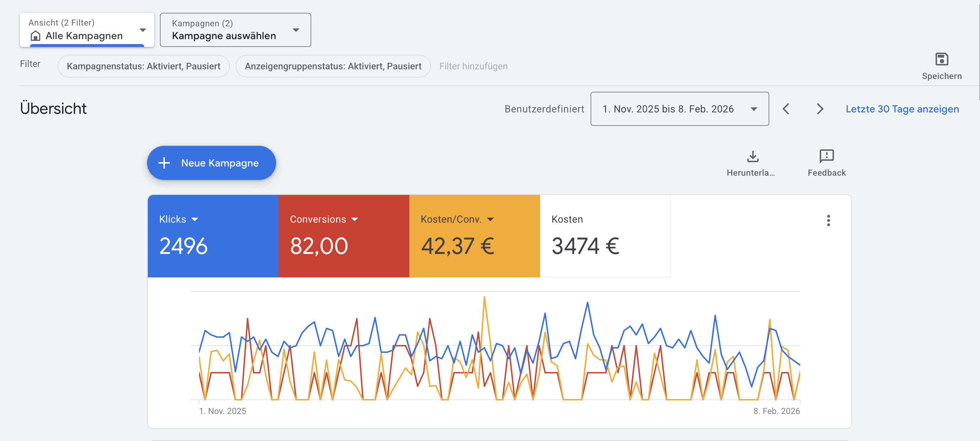Screen dimensions: 980x441
Task: Click the Speichern save icon
Action: click(x=941, y=59)
